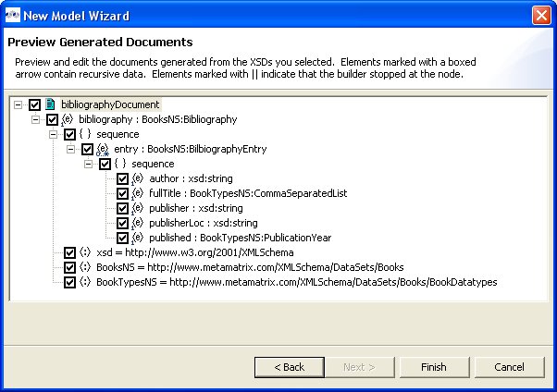Click Finish to complete the wizard
The height and width of the screenshot is (392, 557).
(x=434, y=367)
